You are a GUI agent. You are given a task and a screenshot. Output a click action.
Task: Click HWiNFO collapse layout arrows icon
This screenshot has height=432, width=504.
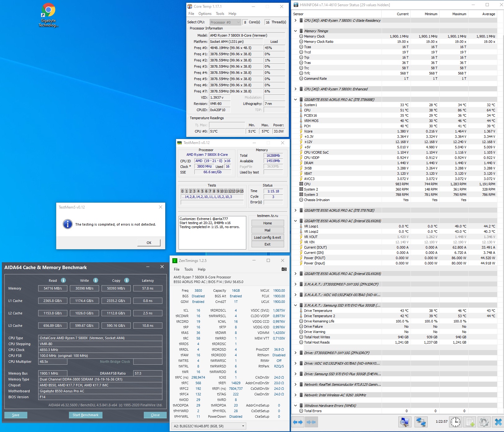click(311, 422)
